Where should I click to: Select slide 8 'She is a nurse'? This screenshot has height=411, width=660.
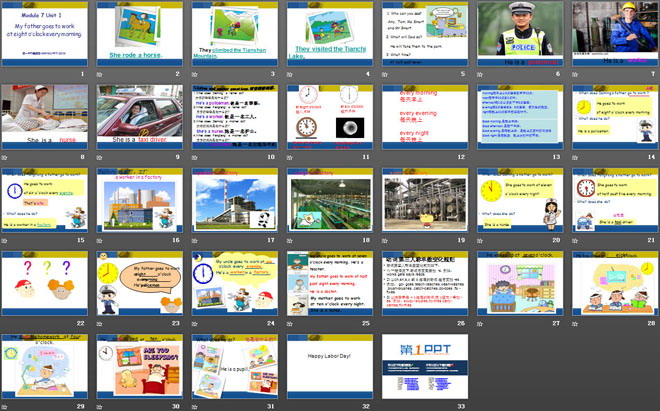(45, 117)
